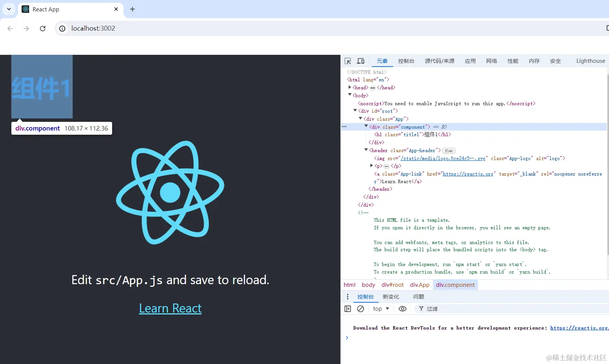Collapse the div id="root" node

pyautogui.click(x=355, y=110)
